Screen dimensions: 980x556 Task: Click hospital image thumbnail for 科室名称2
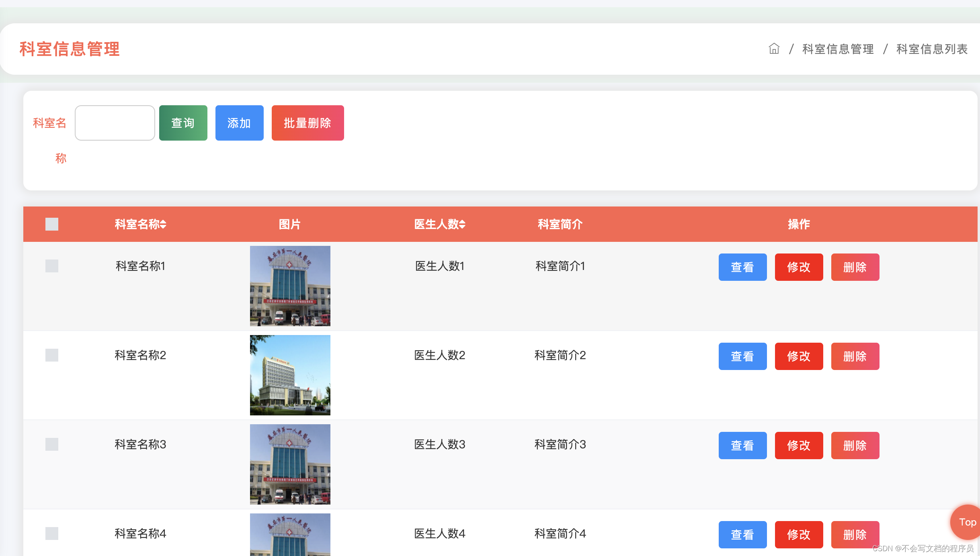(290, 374)
